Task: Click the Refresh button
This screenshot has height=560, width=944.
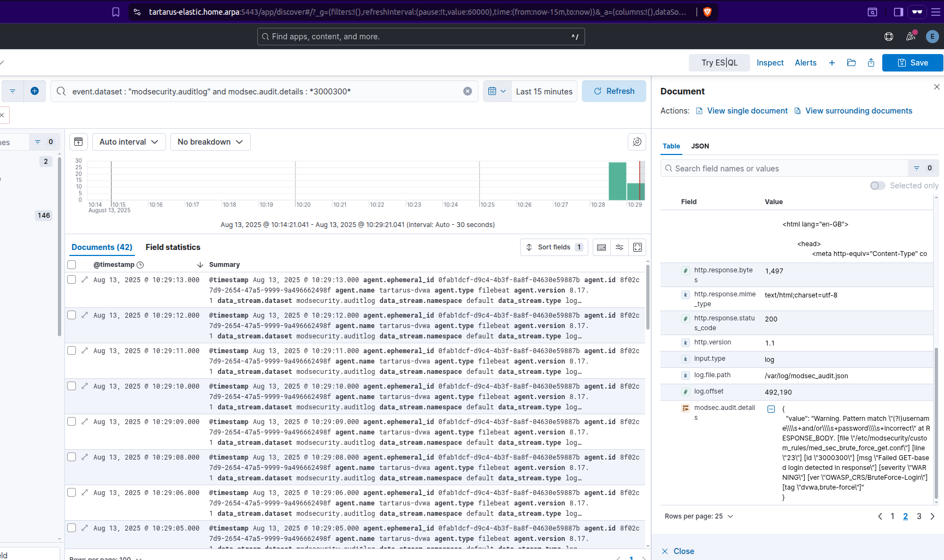Action: coord(613,91)
